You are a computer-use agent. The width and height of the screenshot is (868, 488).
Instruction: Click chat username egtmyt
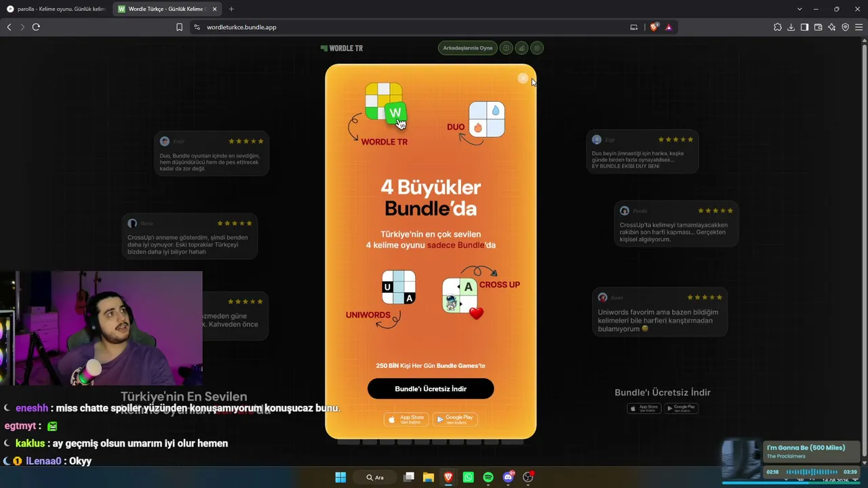[20, 426]
